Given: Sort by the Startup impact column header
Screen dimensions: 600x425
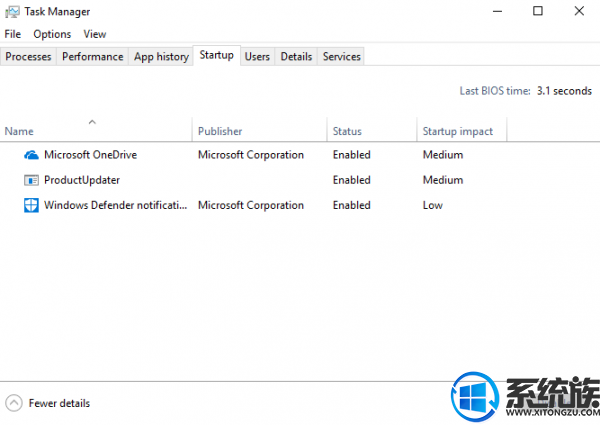Looking at the screenshot, I should point(461,130).
